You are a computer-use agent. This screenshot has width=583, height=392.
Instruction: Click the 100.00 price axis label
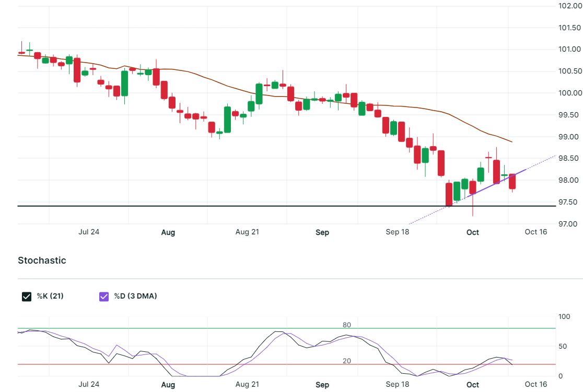pyautogui.click(x=569, y=93)
